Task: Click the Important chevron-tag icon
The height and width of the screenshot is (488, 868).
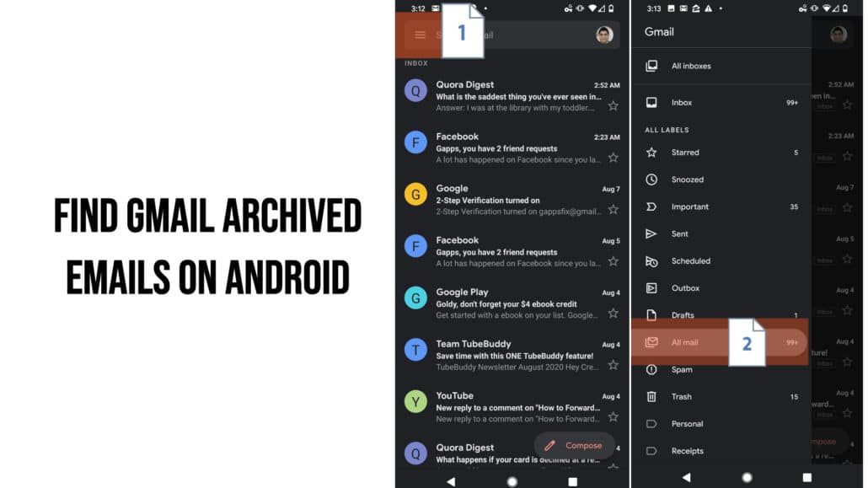Action: (x=651, y=206)
